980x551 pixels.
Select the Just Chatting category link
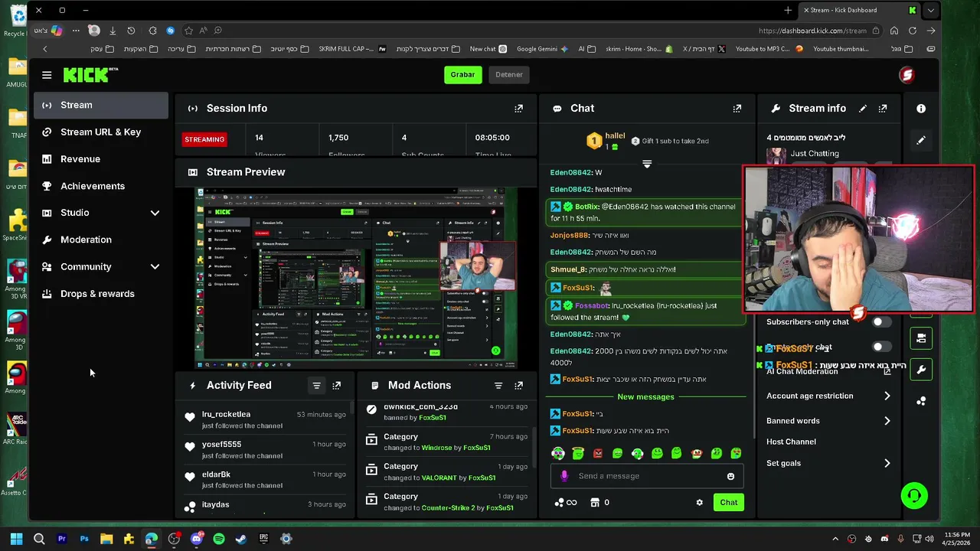815,154
